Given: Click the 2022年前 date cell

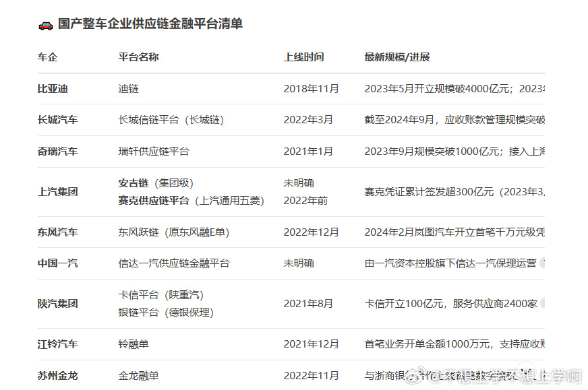Looking at the screenshot, I should pyautogui.click(x=305, y=201).
